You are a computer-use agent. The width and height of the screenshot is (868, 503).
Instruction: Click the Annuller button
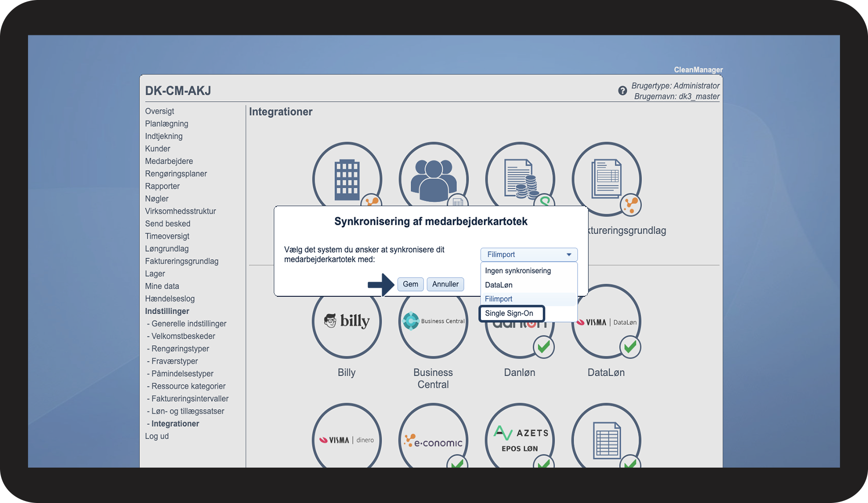pos(445,284)
